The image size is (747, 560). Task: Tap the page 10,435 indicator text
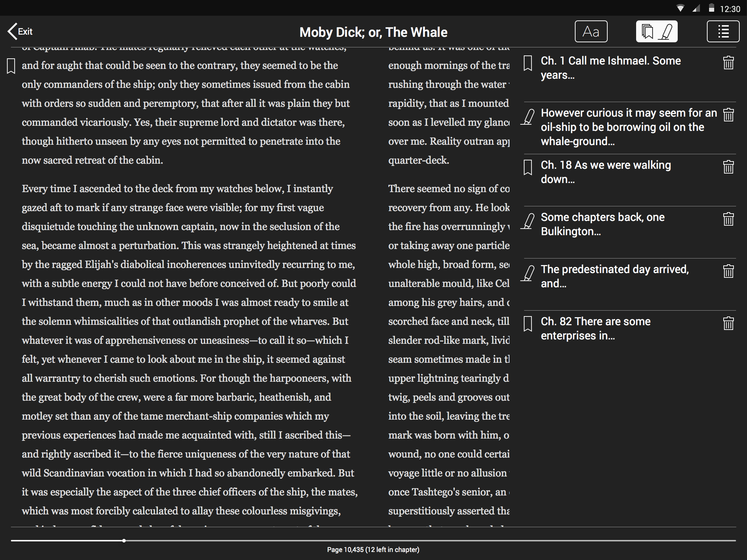click(x=373, y=549)
